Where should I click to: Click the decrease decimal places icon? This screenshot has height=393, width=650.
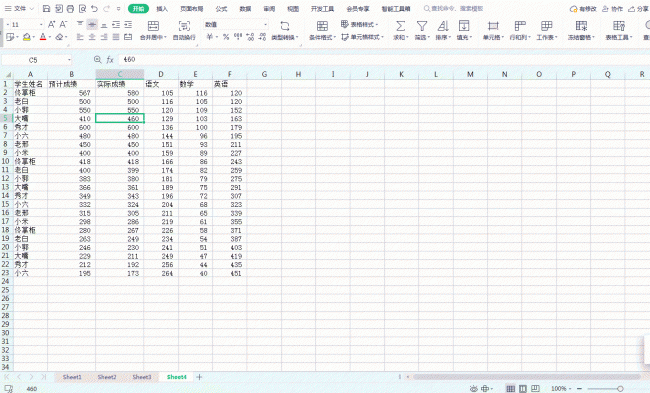pos(262,37)
